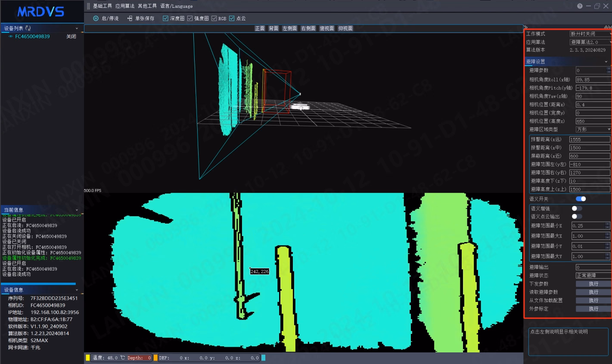The image size is (612, 364).
Task: Toggle the 强度图 checkbox
Action: coord(190,19)
